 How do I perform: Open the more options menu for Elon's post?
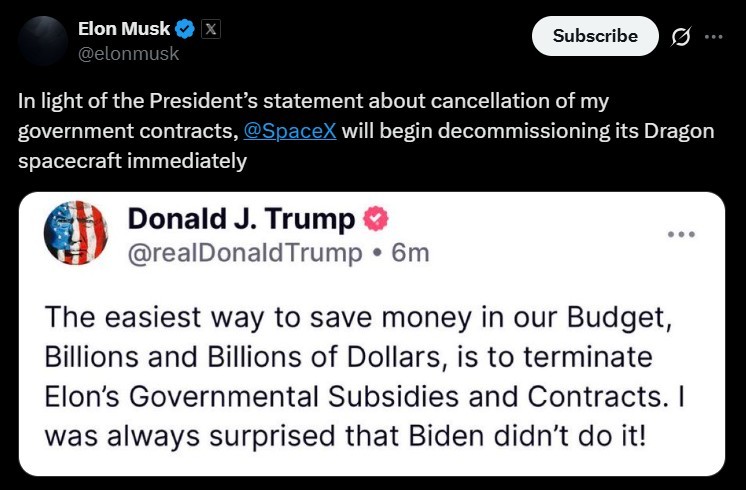click(713, 36)
